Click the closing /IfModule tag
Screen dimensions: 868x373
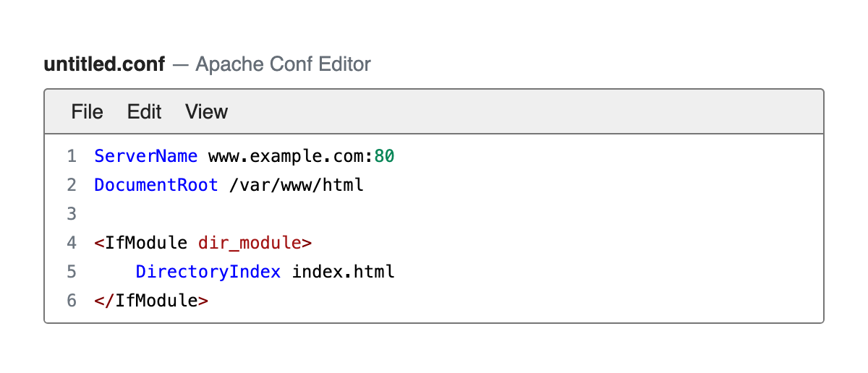point(151,301)
